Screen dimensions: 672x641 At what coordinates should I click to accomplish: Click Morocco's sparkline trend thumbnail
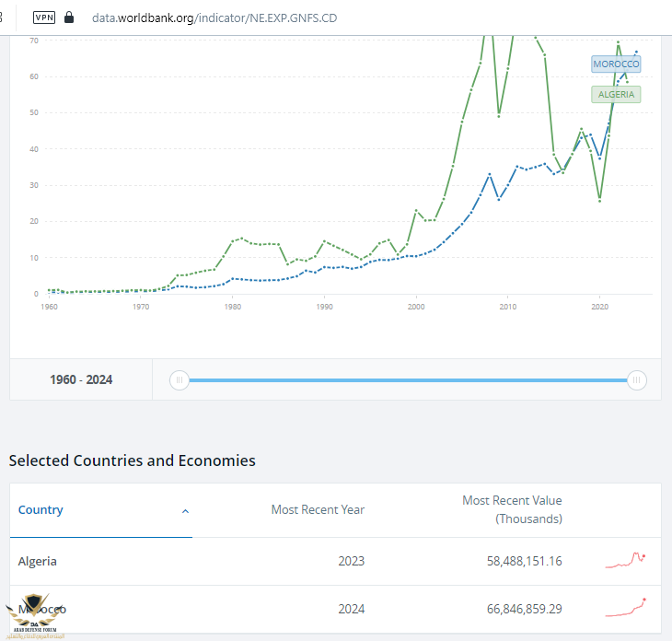(x=625, y=607)
